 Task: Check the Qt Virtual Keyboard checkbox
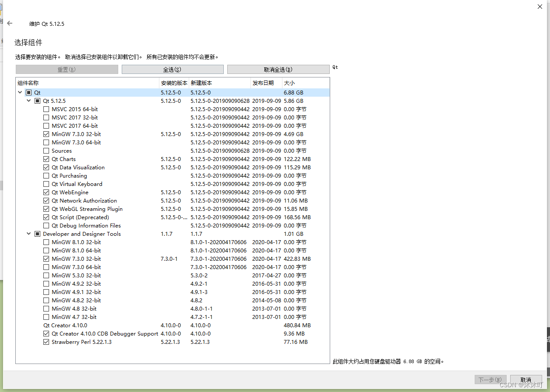[x=46, y=184]
